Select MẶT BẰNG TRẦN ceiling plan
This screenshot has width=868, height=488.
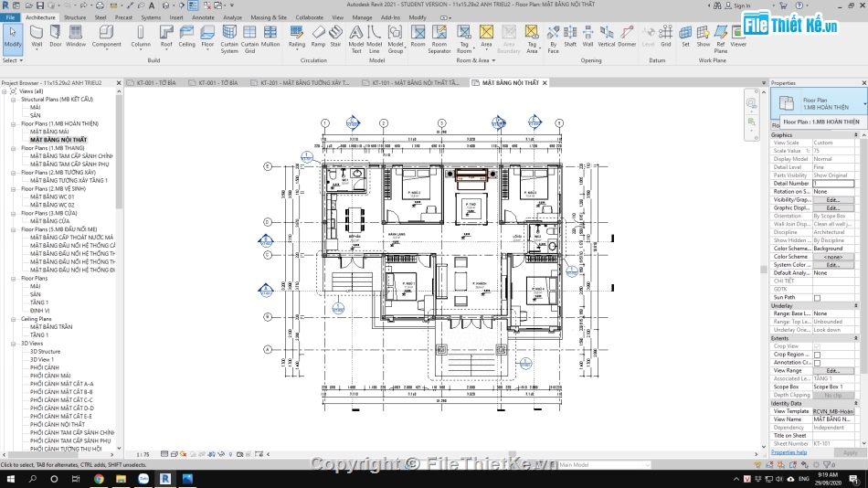[x=51, y=327]
